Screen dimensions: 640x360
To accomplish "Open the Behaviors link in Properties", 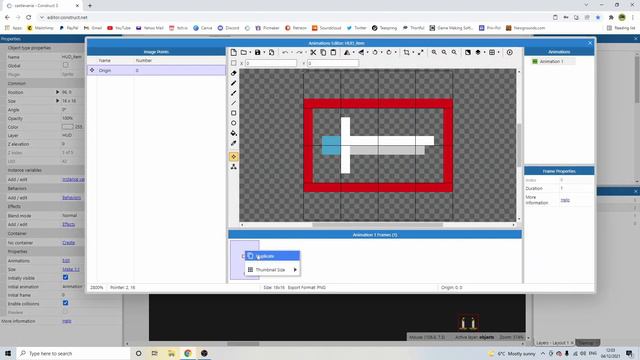I will (x=71, y=198).
